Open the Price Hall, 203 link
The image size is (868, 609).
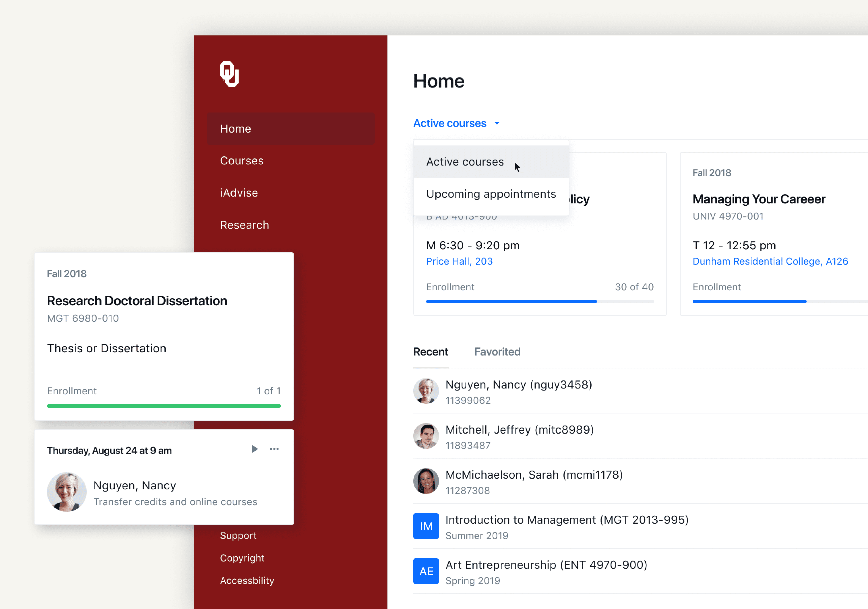(459, 261)
